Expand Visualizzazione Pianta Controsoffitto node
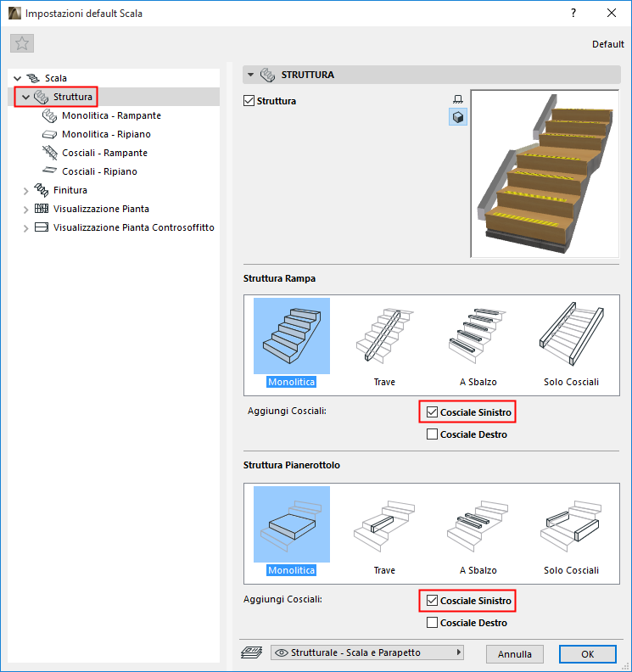Image resolution: width=632 pixels, height=672 pixels. pos(25,228)
